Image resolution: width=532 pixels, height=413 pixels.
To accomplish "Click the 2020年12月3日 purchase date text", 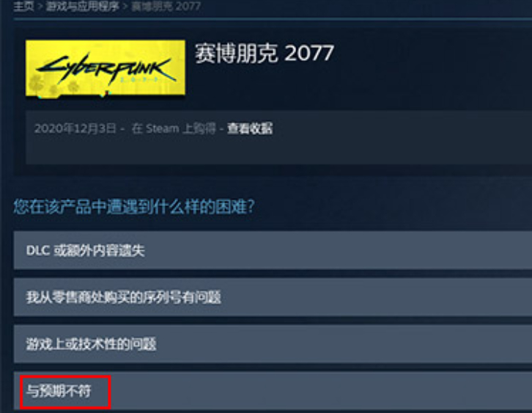I will click(75, 128).
